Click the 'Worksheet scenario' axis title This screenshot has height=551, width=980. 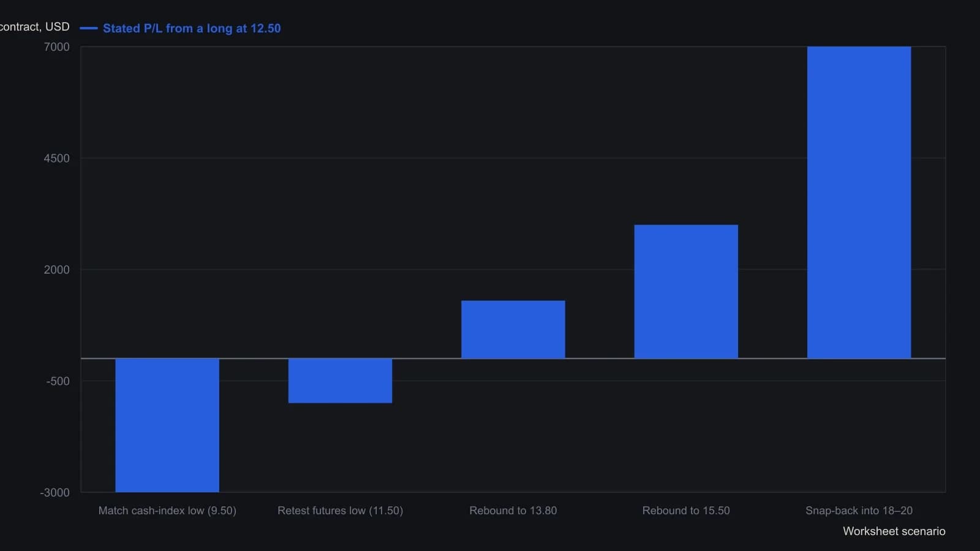[x=894, y=531]
